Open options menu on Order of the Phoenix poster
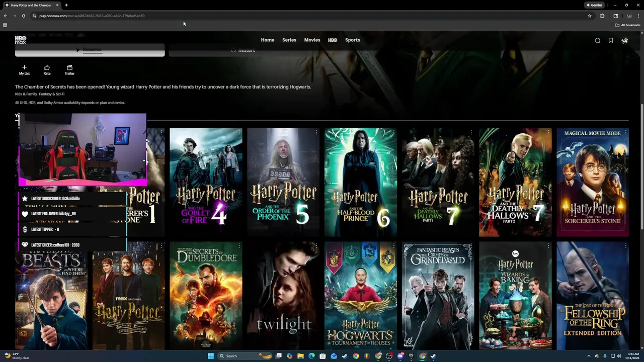The height and width of the screenshot is (362, 644). (x=316, y=132)
